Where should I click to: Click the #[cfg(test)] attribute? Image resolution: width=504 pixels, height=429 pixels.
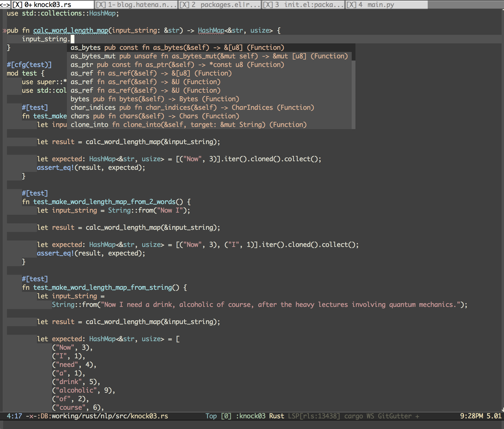point(29,65)
